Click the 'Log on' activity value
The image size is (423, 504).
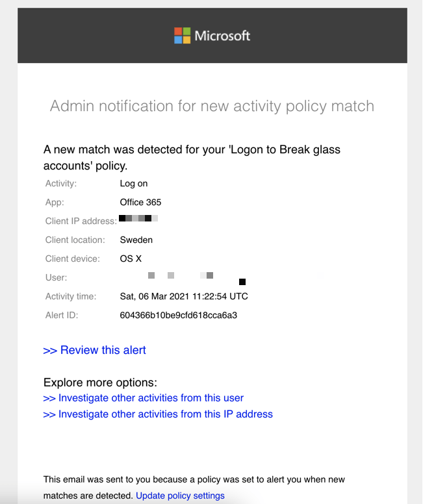click(134, 183)
